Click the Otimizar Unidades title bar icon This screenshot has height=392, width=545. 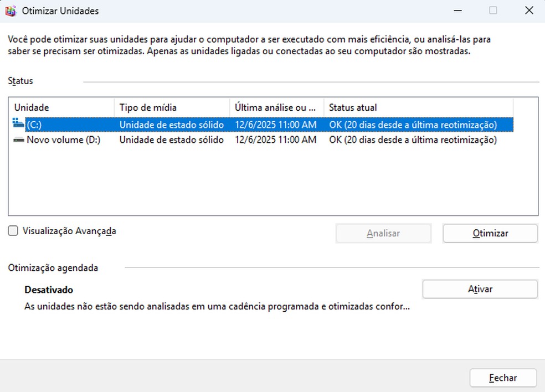(x=11, y=11)
